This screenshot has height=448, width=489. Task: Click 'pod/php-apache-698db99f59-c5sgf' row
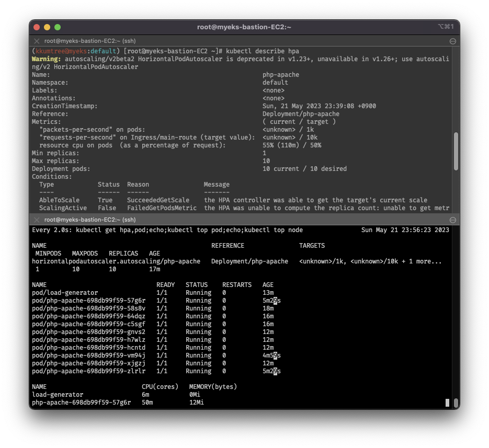pos(153,324)
